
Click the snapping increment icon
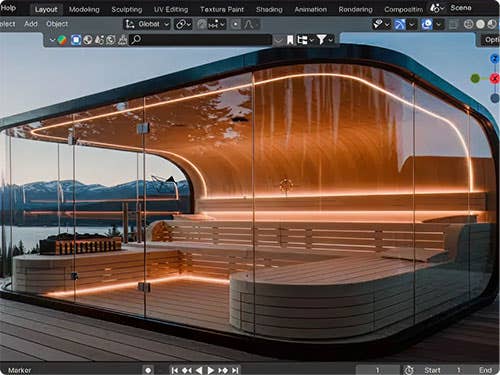[213, 24]
